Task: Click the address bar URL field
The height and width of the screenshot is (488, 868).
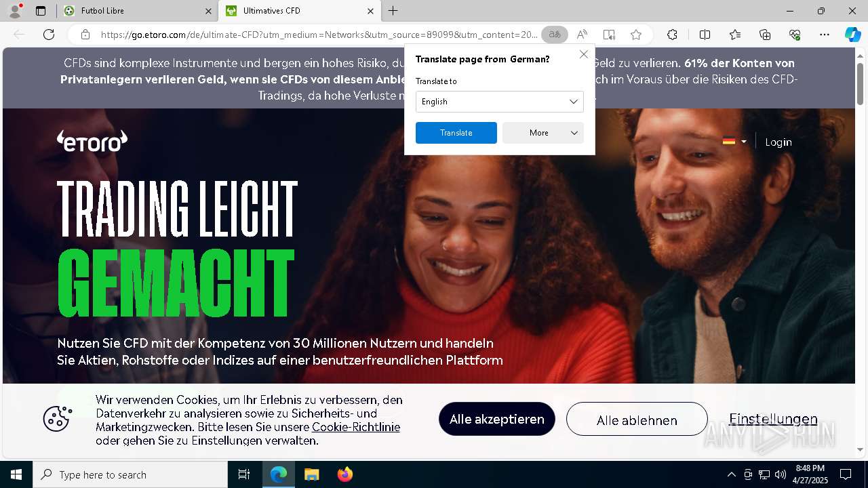Action: [x=319, y=35]
